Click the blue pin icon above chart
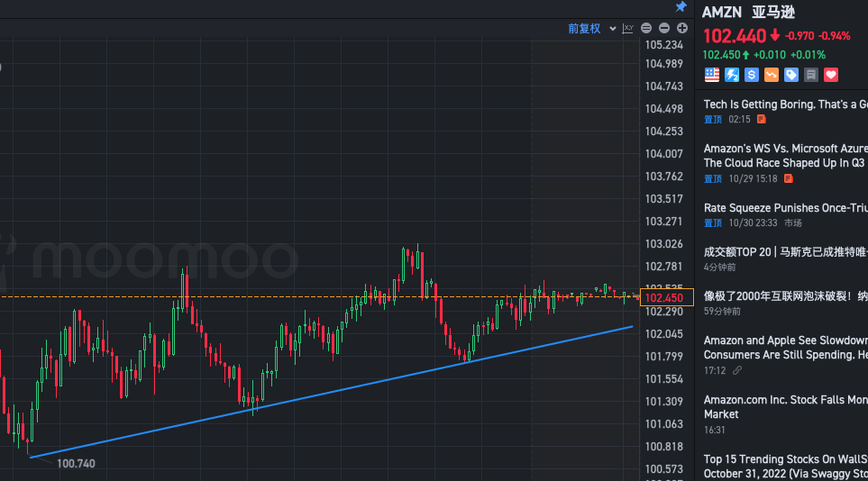868x481 pixels. pos(681,6)
